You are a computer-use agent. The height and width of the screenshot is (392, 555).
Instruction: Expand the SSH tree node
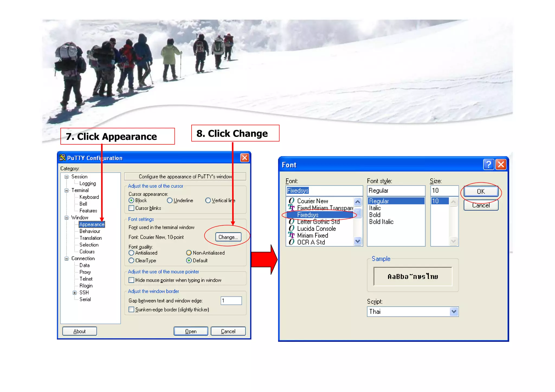pyautogui.click(x=75, y=293)
